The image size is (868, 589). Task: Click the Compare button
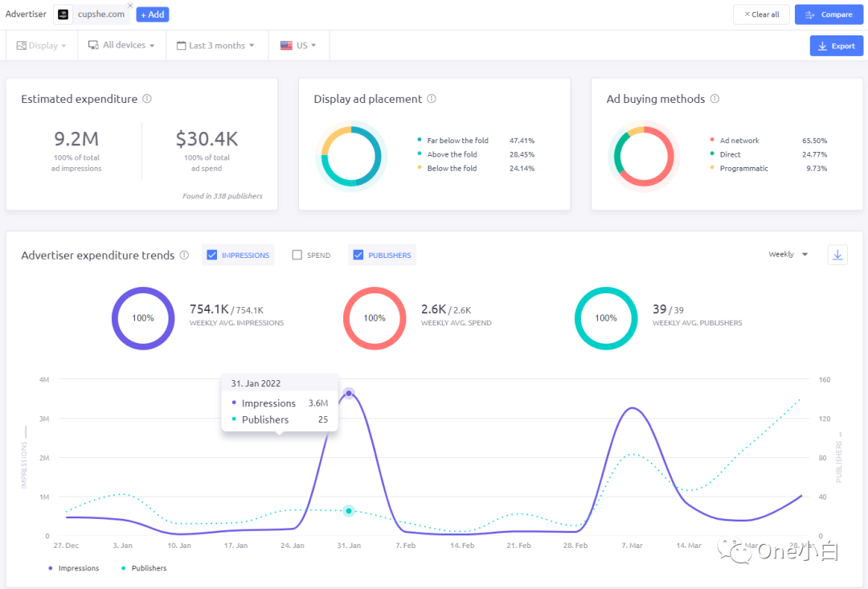tap(829, 14)
